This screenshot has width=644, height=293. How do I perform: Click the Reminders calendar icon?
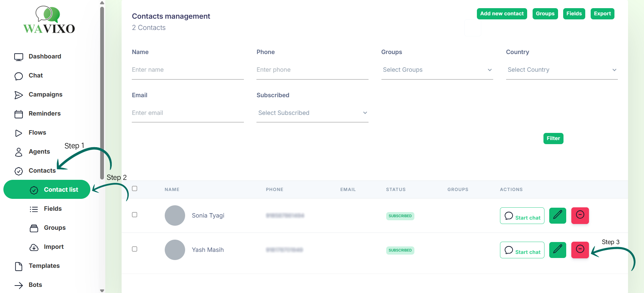(x=19, y=114)
